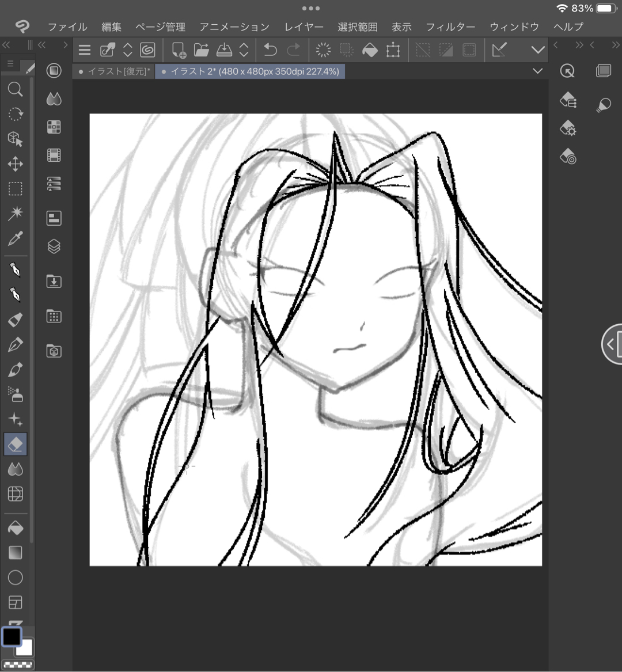Expand the collapsed right edge panel handle
The width and height of the screenshot is (622, 672).
tap(612, 344)
